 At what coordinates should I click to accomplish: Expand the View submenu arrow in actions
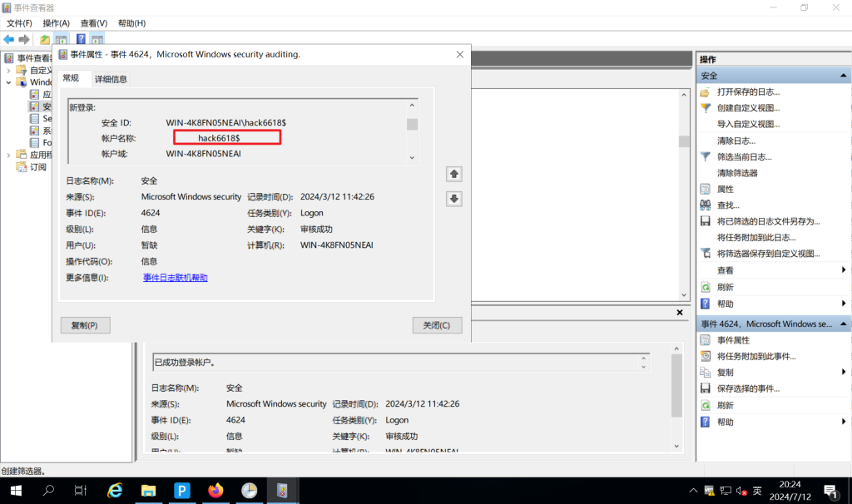[x=843, y=270]
